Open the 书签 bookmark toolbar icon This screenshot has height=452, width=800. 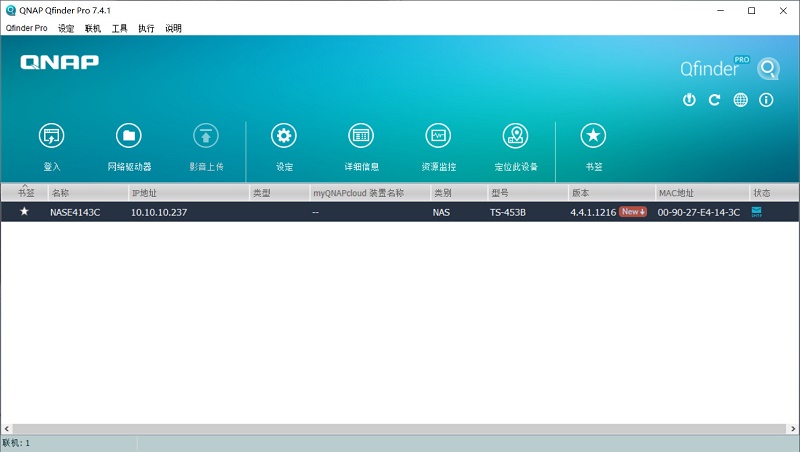[593, 136]
